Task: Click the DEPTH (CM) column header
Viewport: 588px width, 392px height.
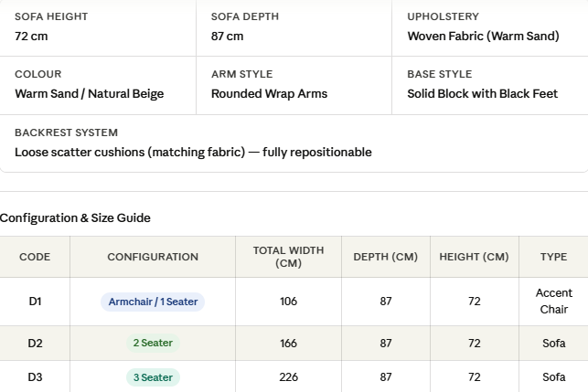Action: [x=385, y=257]
